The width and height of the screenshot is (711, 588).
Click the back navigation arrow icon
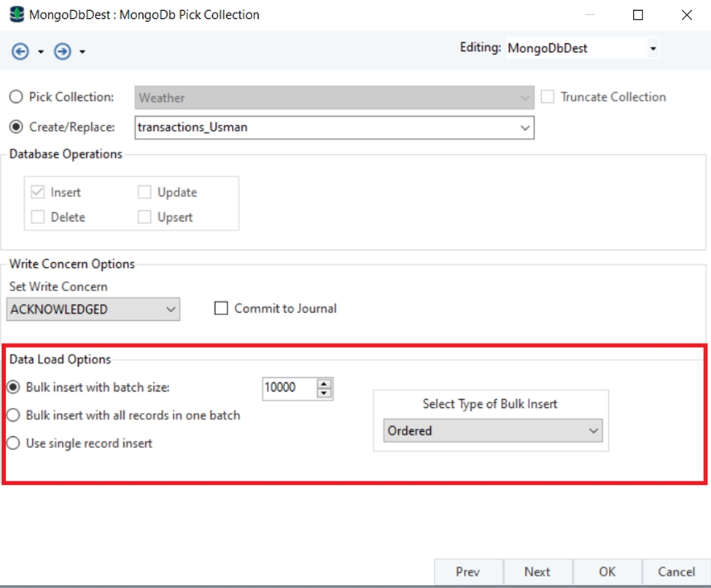pyautogui.click(x=20, y=51)
